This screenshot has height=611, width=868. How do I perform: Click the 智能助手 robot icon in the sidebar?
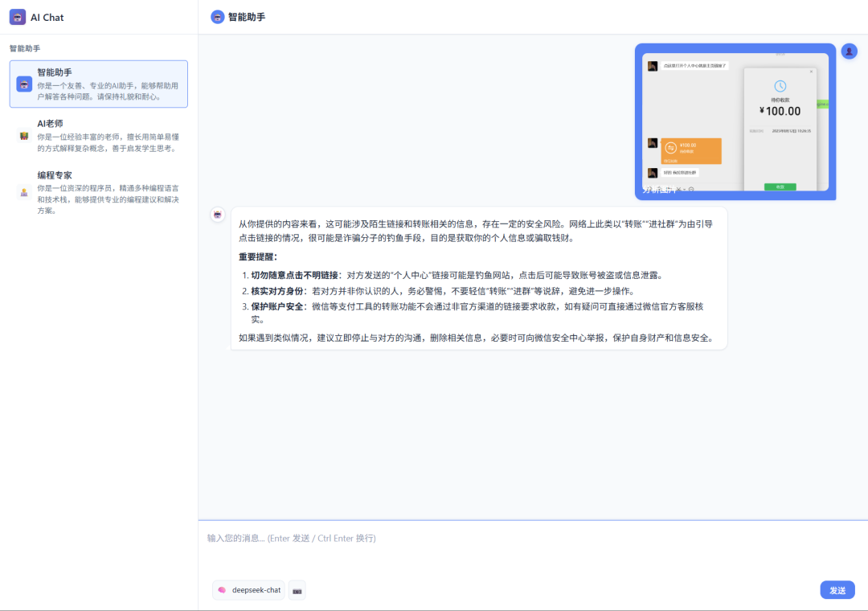(24, 84)
